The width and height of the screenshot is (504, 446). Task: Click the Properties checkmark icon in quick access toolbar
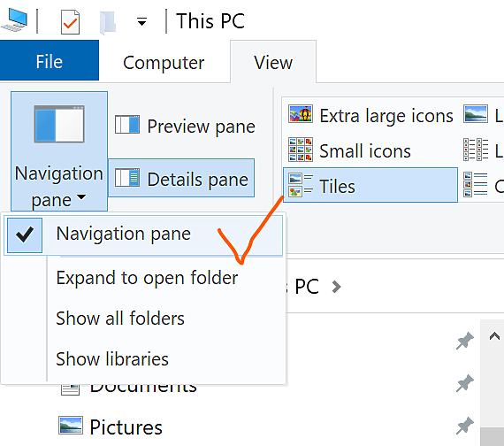click(70, 22)
